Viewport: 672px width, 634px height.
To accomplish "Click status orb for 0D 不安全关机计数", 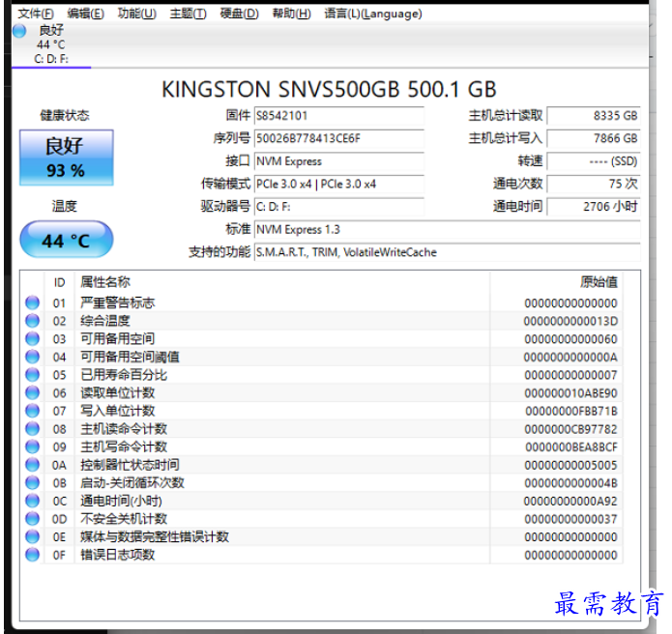I will click(32, 519).
